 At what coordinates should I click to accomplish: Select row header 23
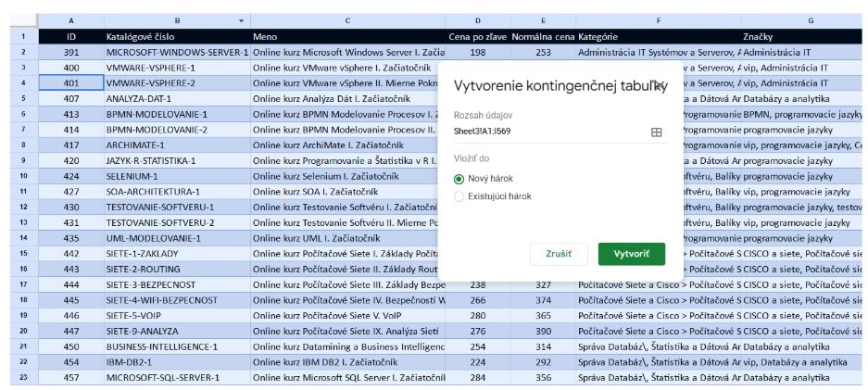pyautogui.click(x=24, y=378)
